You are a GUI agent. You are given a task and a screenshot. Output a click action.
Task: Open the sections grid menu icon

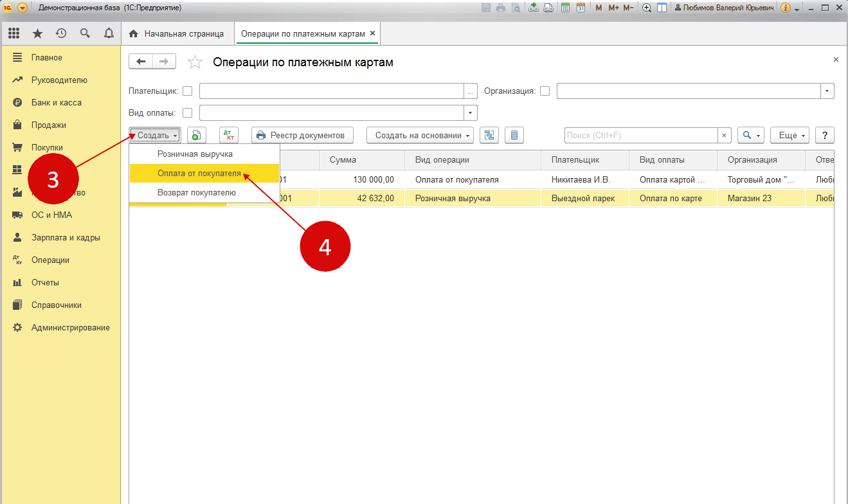[x=14, y=33]
